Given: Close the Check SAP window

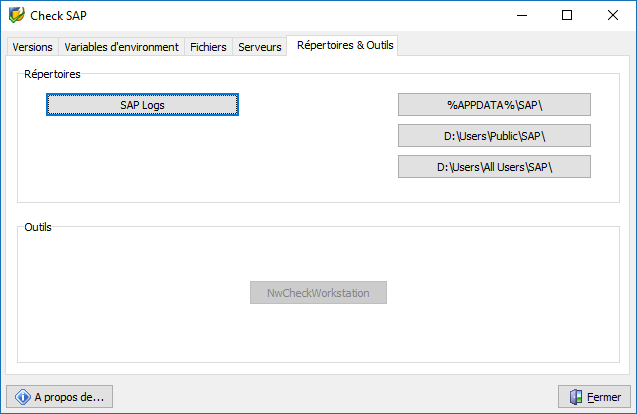Looking at the screenshot, I should click(613, 15).
